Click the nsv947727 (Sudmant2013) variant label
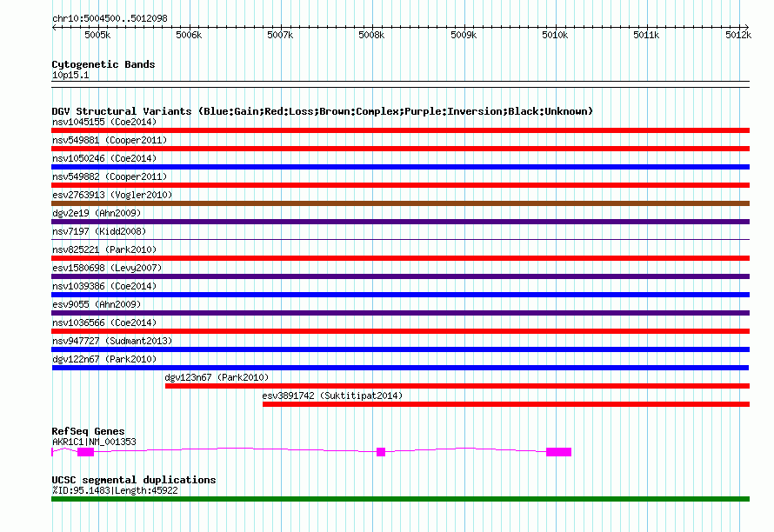The image size is (774, 532). coord(112,341)
